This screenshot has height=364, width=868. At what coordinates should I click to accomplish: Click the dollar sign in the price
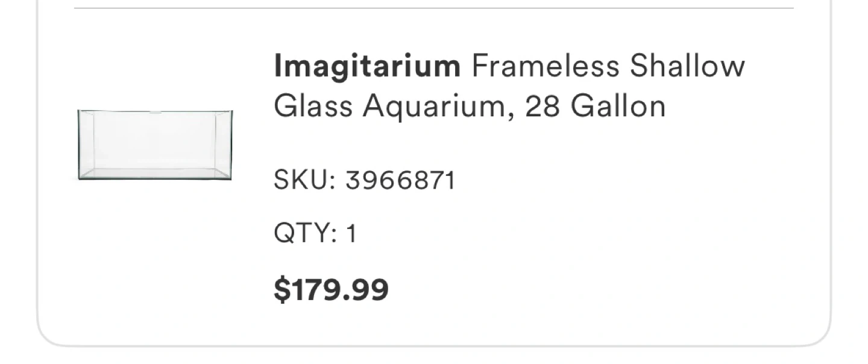(x=281, y=290)
